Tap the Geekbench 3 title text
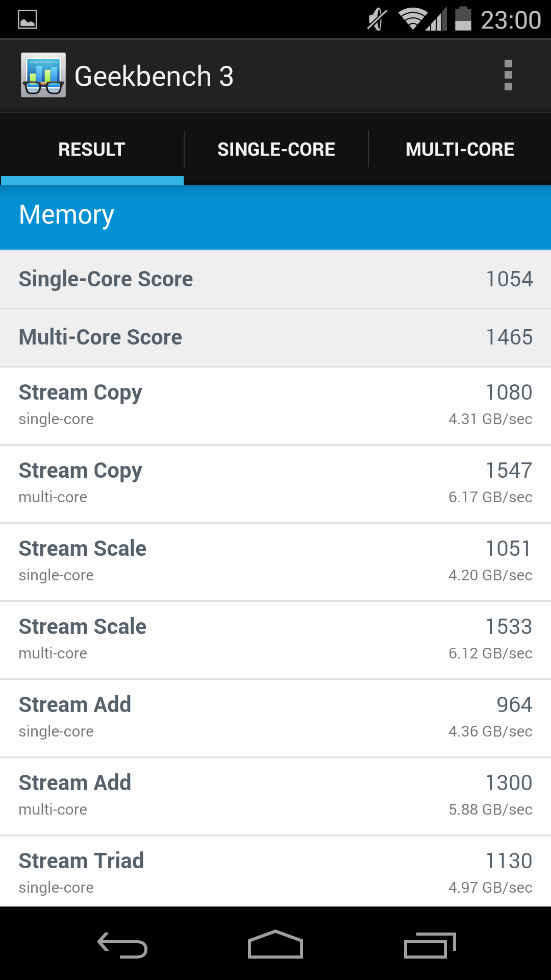The width and height of the screenshot is (551, 980). (x=154, y=76)
